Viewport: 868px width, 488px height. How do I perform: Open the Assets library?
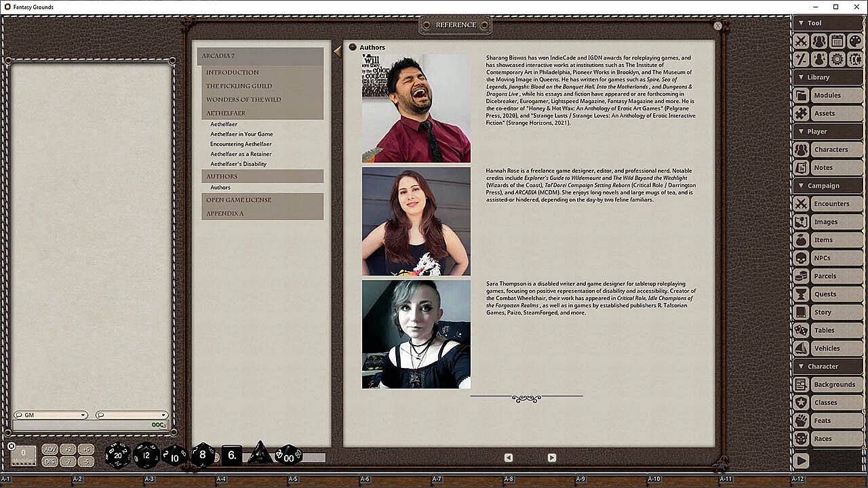click(836, 113)
